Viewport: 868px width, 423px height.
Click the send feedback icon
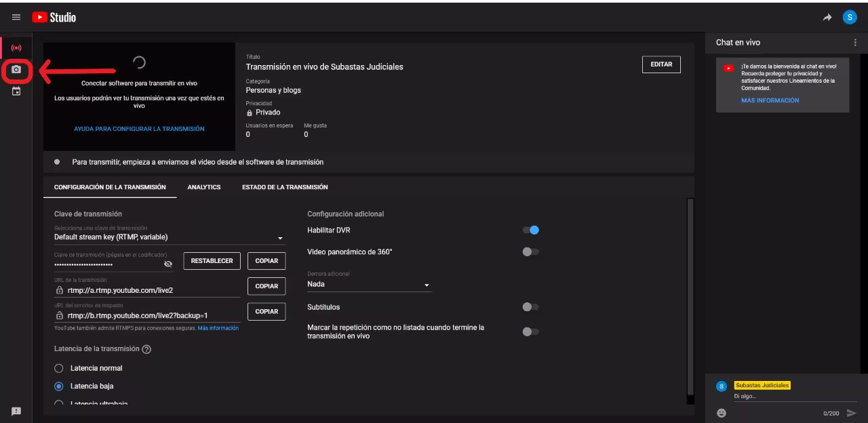tap(16, 411)
